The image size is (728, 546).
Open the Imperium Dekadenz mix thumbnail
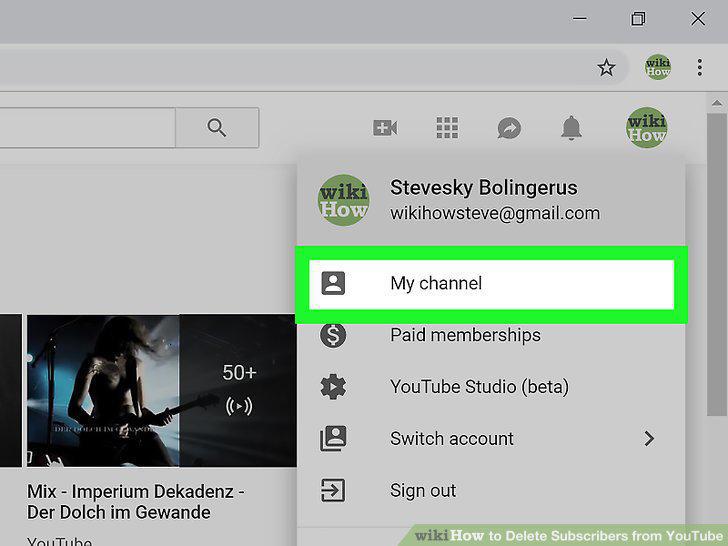coord(162,390)
